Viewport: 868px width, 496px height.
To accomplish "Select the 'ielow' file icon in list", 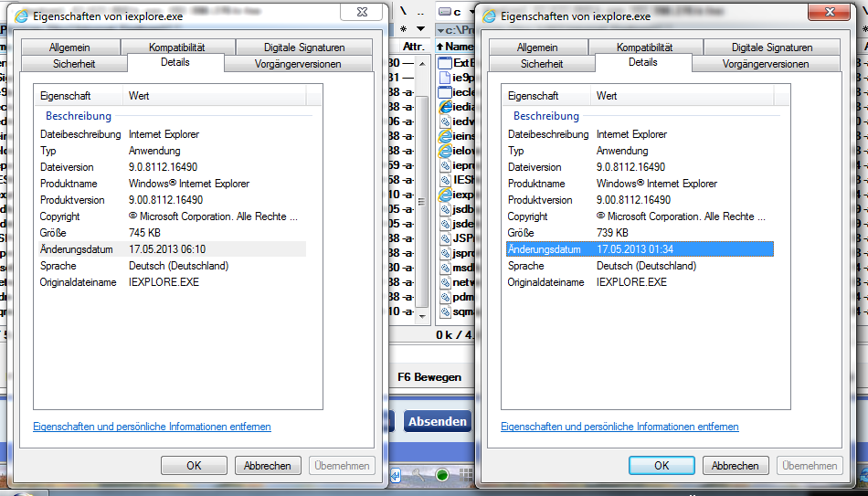I will pos(445,151).
